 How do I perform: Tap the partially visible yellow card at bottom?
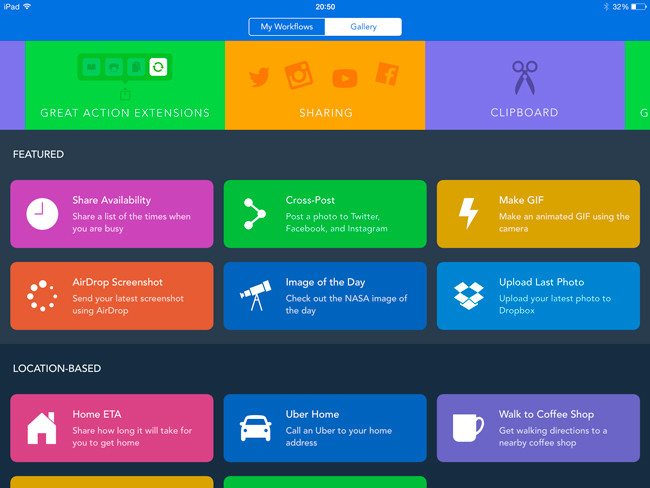click(112, 482)
